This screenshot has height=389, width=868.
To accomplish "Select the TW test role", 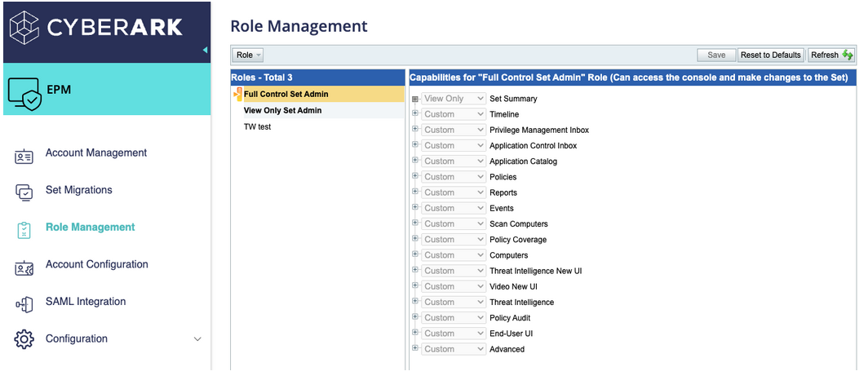I will coord(257,127).
